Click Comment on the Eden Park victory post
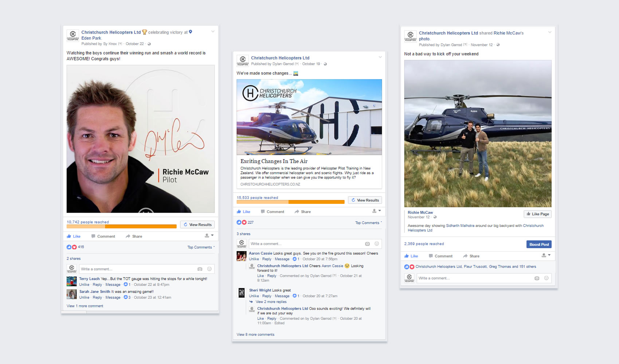 pyautogui.click(x=103, y=236)
